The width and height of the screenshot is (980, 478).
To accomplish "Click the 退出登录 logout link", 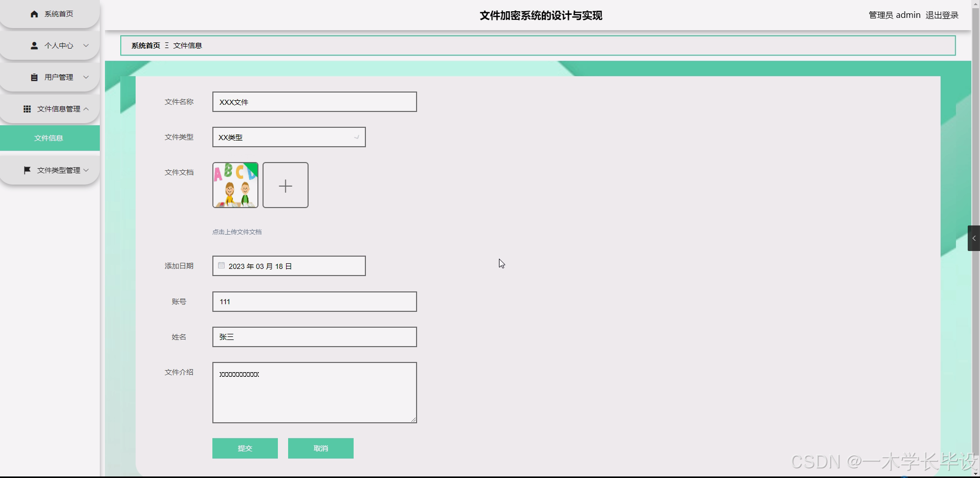I will tap(942, 15).
